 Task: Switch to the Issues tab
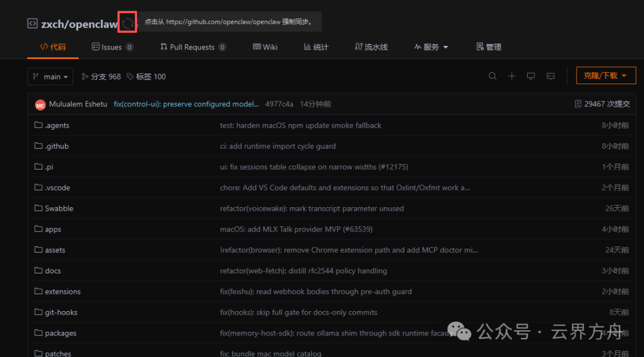[x=112, y=47]
